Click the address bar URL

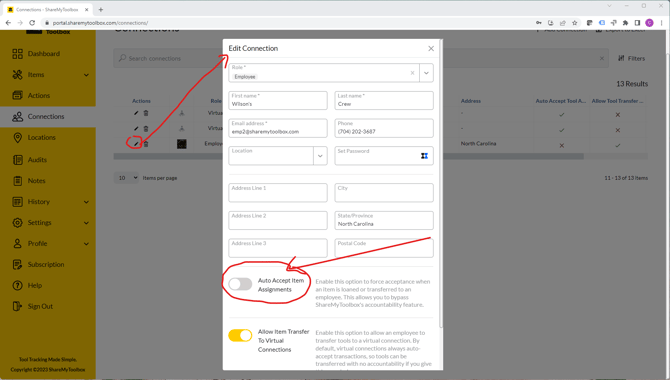100,23
